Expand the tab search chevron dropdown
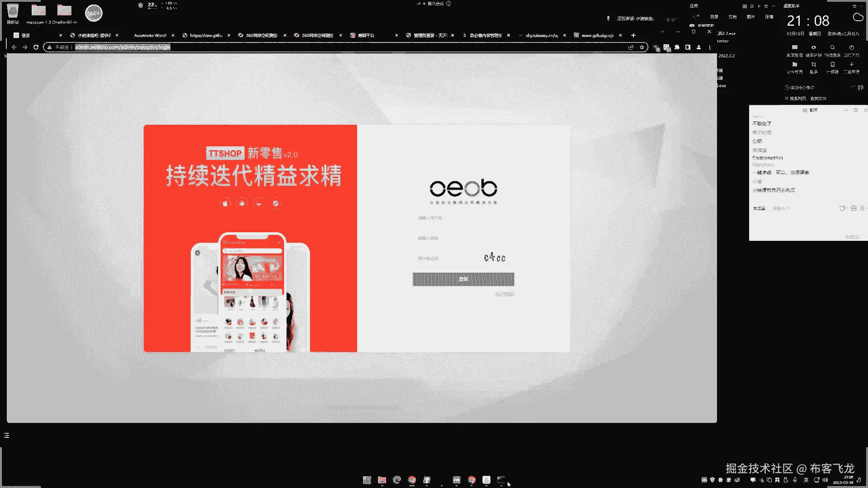The width and height of the screenshot is (868, 488). [x=662, y=32]
